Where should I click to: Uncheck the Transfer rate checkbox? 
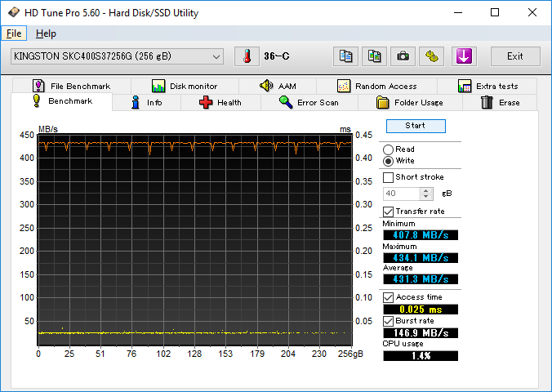pos(389,212)
